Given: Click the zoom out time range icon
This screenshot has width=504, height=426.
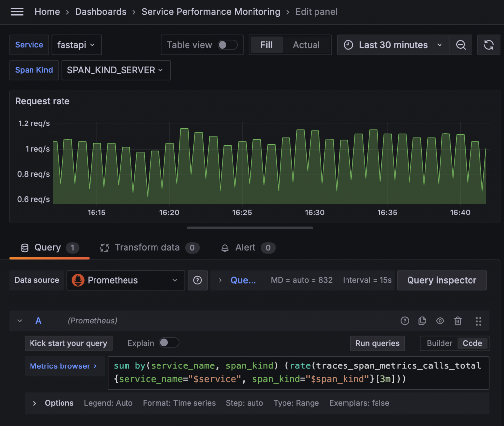Looking at the screenshot, I should [461, 45].
